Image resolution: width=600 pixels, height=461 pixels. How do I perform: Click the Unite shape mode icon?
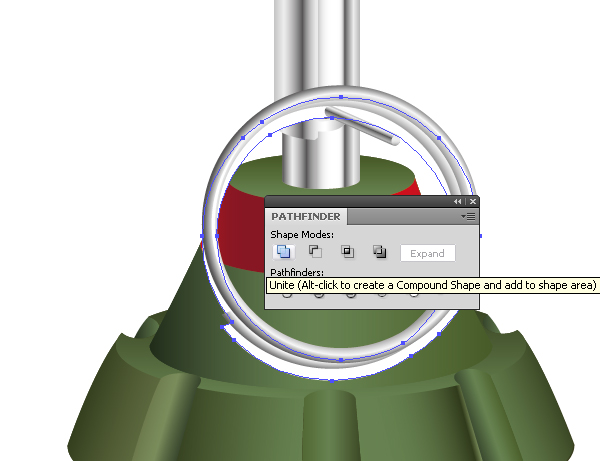pos(284,252)
